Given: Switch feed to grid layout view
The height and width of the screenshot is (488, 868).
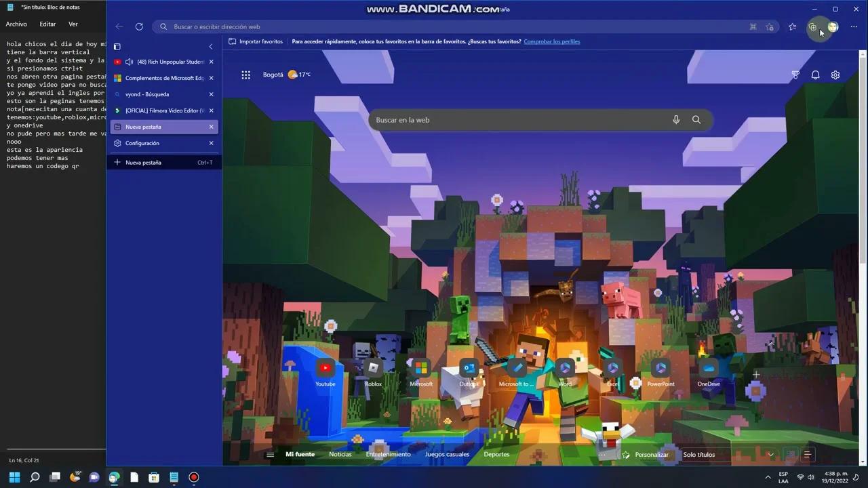Looking at the screenshot, I should tap(790, 455).
